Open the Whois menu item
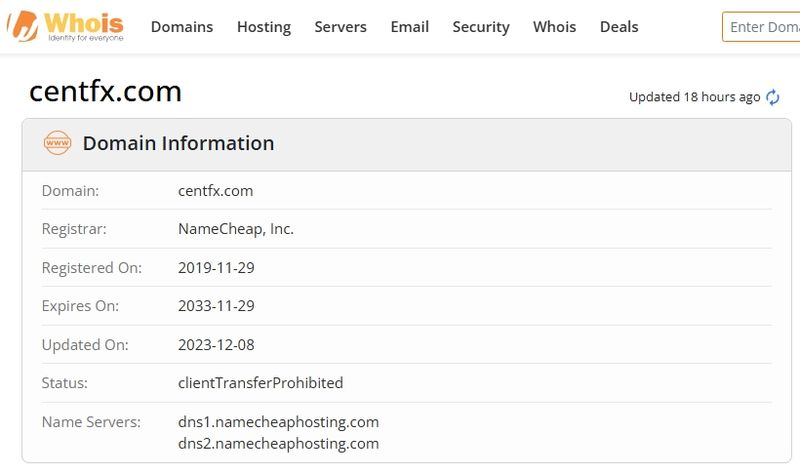 tap(554, 27)
